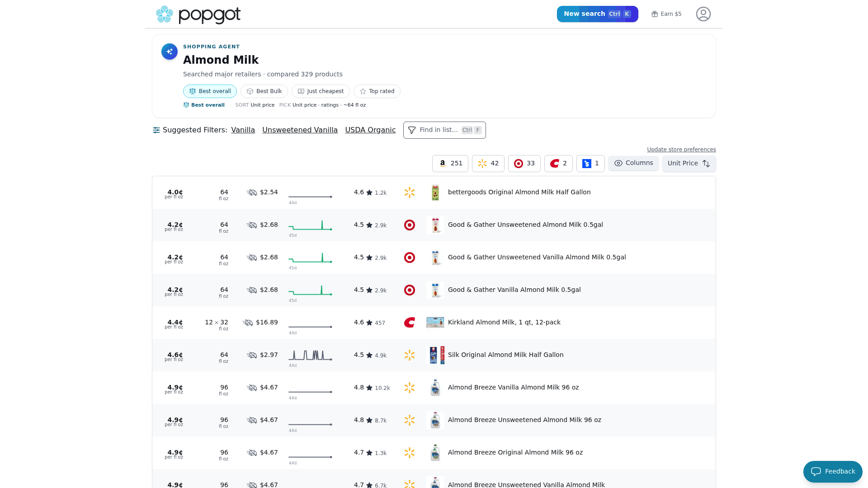Image resolution: width=868 pixels, height=488 pixels.
Task: Click the Target icon for Good & Gather Unsweetened
Action: coord(410,225)
